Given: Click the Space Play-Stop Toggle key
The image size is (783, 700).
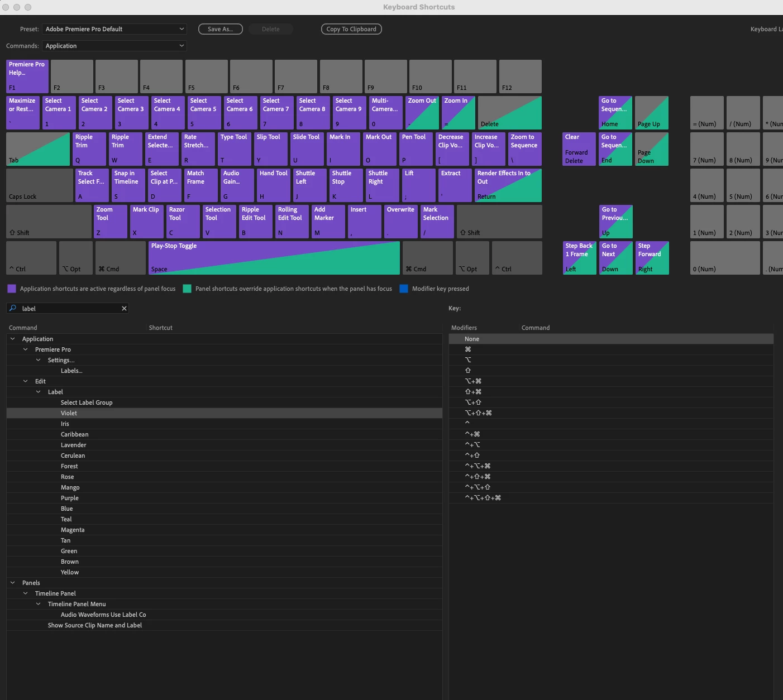Looking at the screenshot, I should 274,258.
